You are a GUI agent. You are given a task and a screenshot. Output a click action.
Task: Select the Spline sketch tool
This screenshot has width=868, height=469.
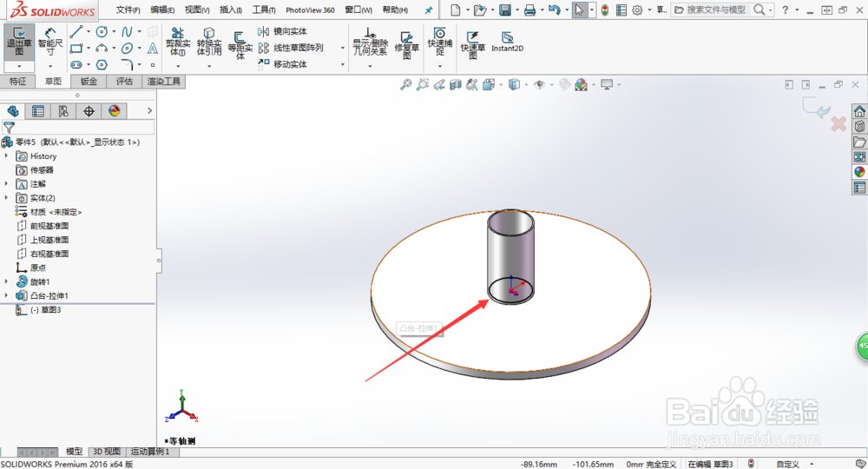[x=128, y=31]
